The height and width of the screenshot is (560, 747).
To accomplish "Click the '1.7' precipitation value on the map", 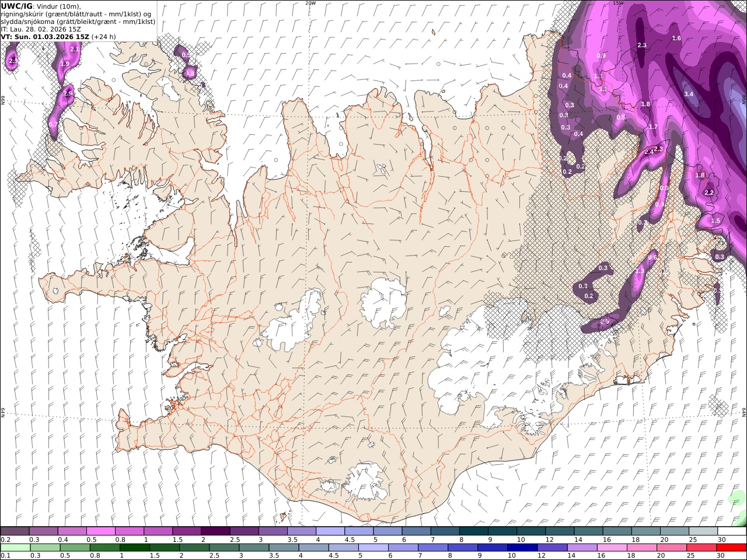I will [653, 127].
